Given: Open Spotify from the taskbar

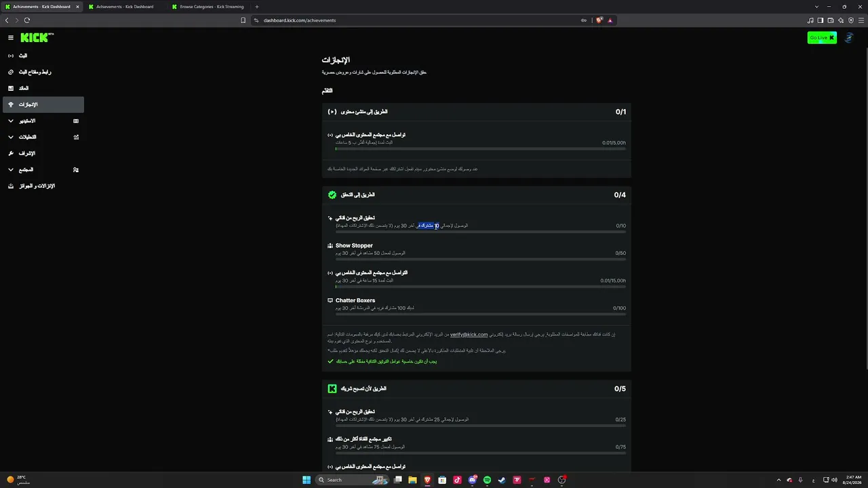Looking at the screenshot, I should point(487,480).
